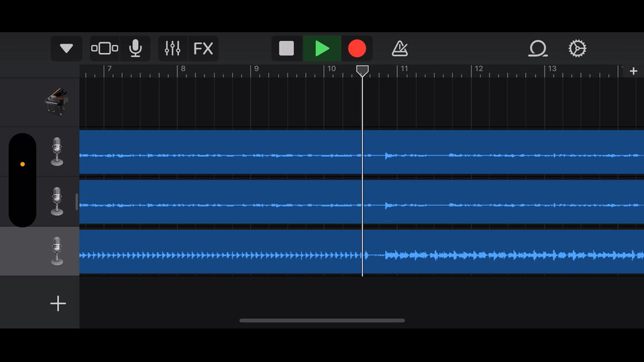Open the loop browser
The height and width of the screenshot is (362, 644).
537,48
